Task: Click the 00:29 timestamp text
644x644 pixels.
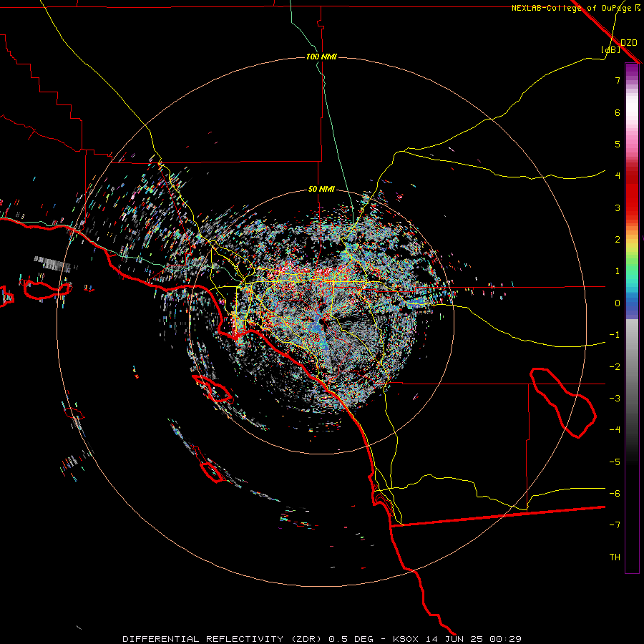Action: [x=506, y=639]
